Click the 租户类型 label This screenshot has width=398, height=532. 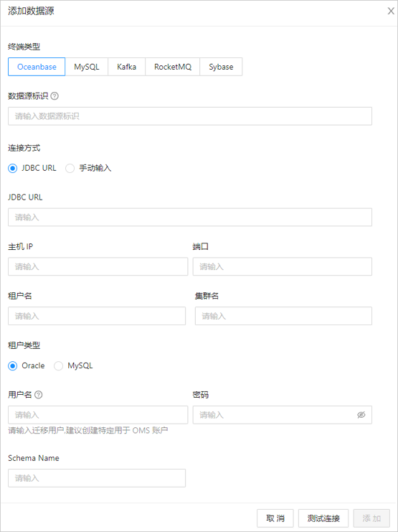click(24, 345)
